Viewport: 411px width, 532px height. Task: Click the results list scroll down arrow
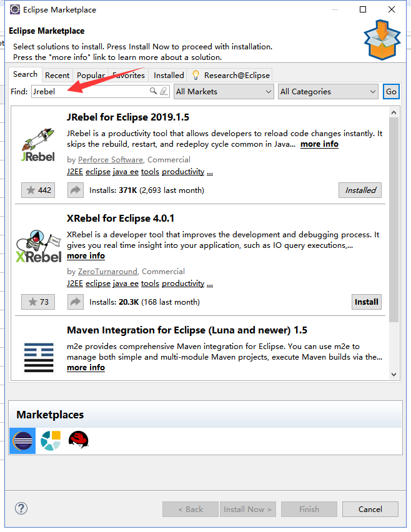point(394,375)
